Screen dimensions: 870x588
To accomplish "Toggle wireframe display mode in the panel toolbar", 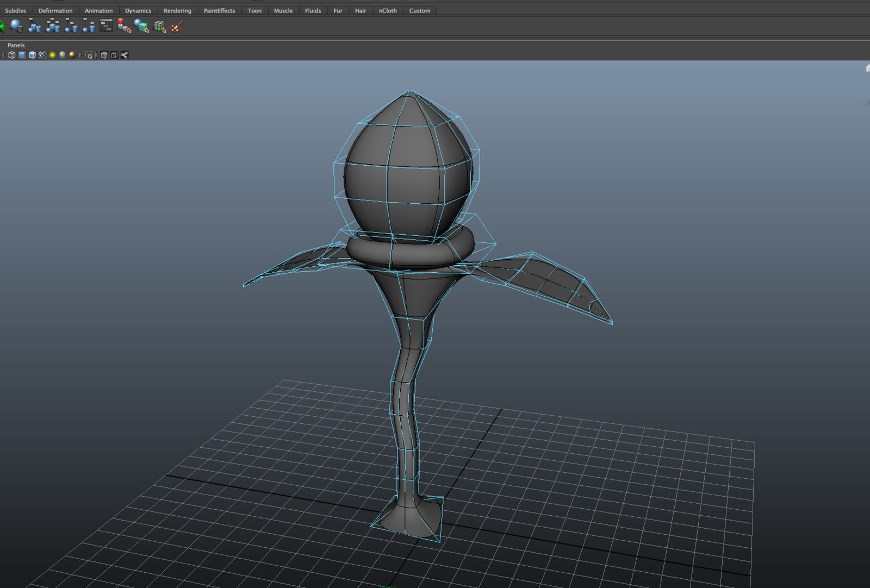I will (12, 55).
